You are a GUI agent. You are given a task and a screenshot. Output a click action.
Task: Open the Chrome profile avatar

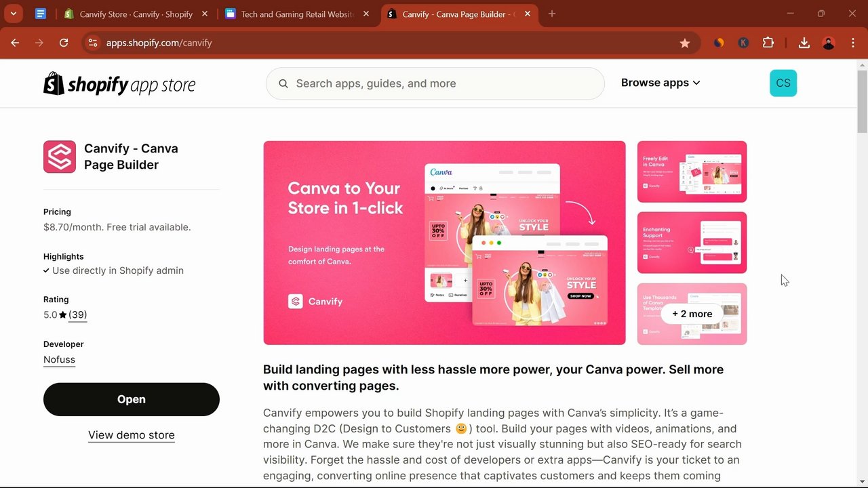coord(829,43)
